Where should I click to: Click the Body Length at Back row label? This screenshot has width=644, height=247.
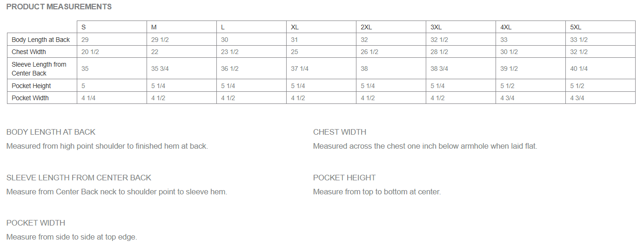[x=41, y=40]
